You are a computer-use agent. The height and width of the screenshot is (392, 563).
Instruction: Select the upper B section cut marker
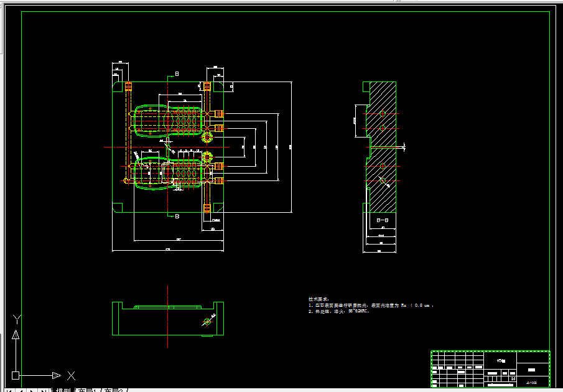177,74
